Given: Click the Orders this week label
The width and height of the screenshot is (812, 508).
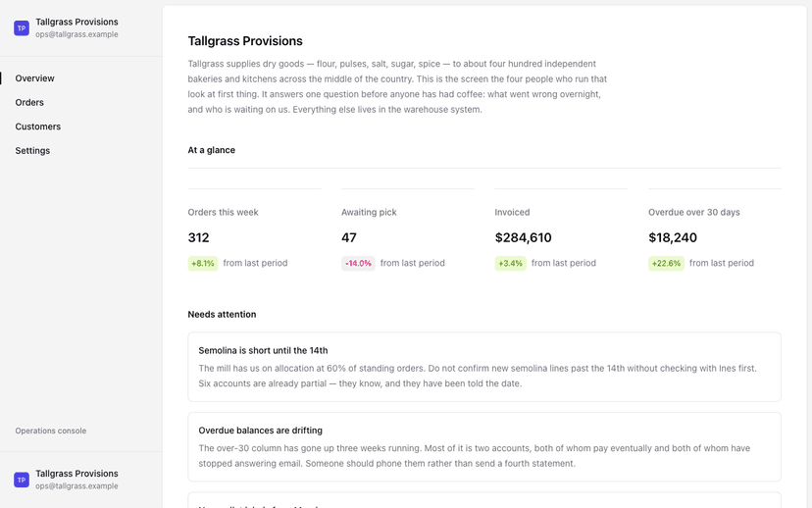Looking at the screenshot, I should (x=223, y=212).
